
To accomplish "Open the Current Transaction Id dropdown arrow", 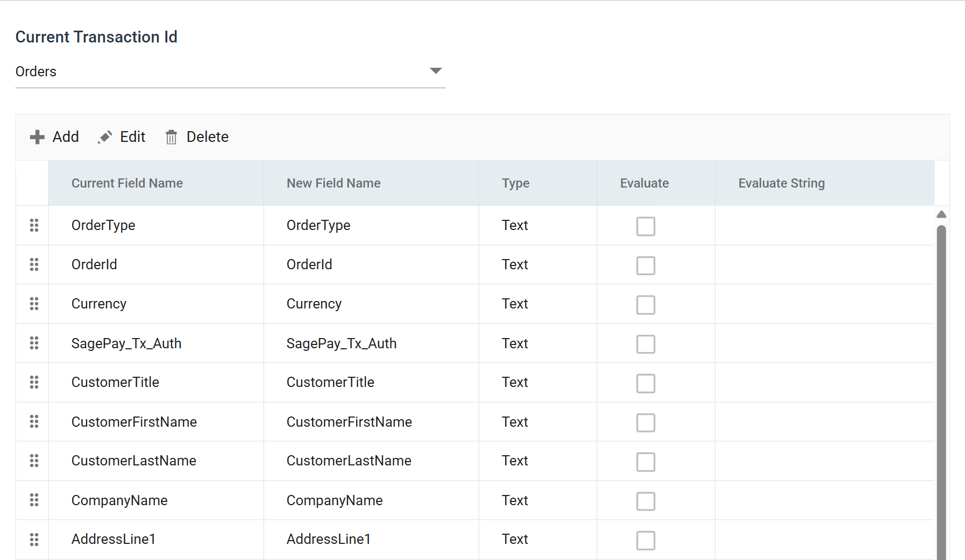I will pos(436,71).
